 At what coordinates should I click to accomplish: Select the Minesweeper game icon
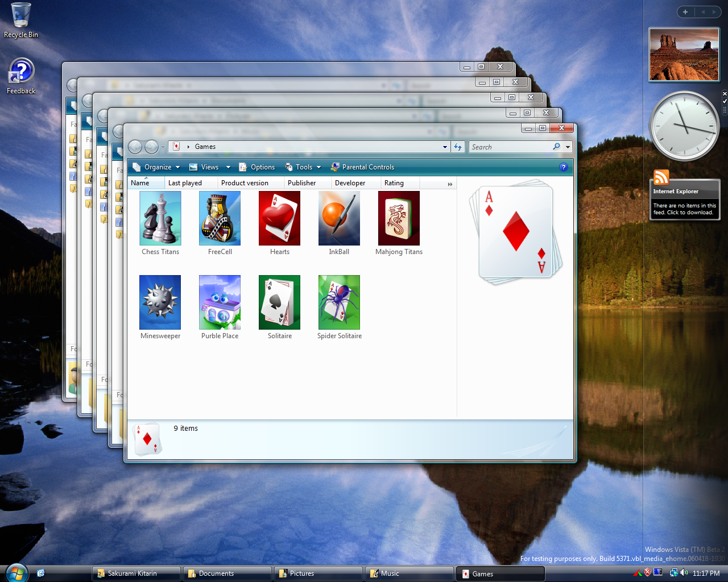160,302
